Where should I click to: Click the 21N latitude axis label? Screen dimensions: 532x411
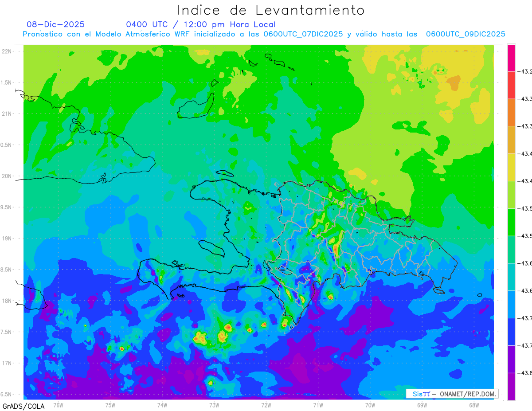point(7,114)
